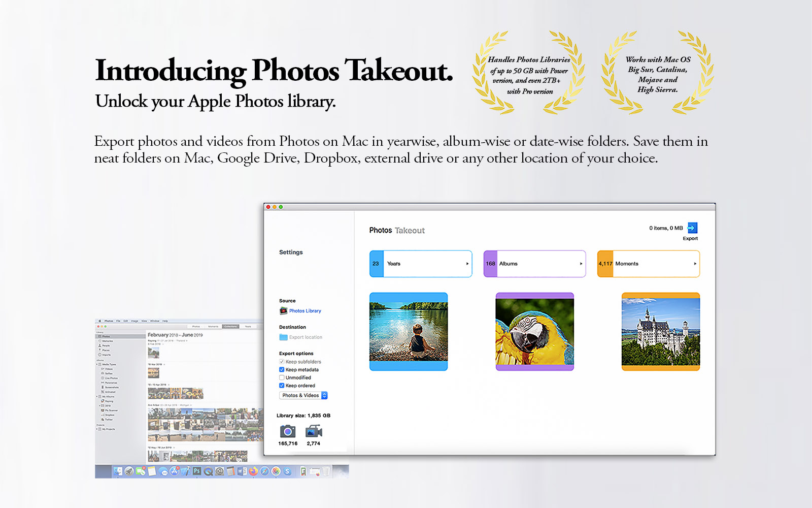Click the purple 168 Albums count badge
The image size is (812, 508).
click(x=490, y=264)
